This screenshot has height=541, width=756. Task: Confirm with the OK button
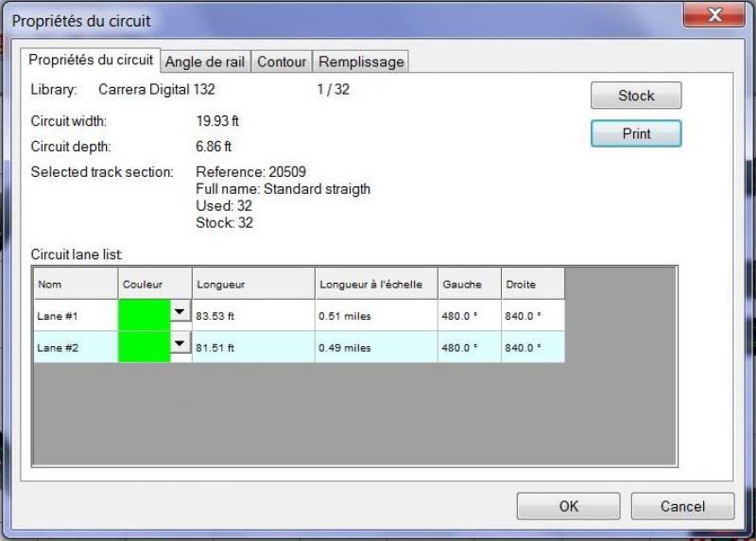click(568, 506)
